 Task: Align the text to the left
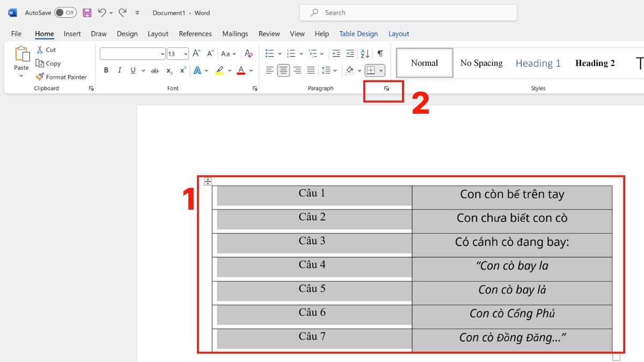coord(270,70)
